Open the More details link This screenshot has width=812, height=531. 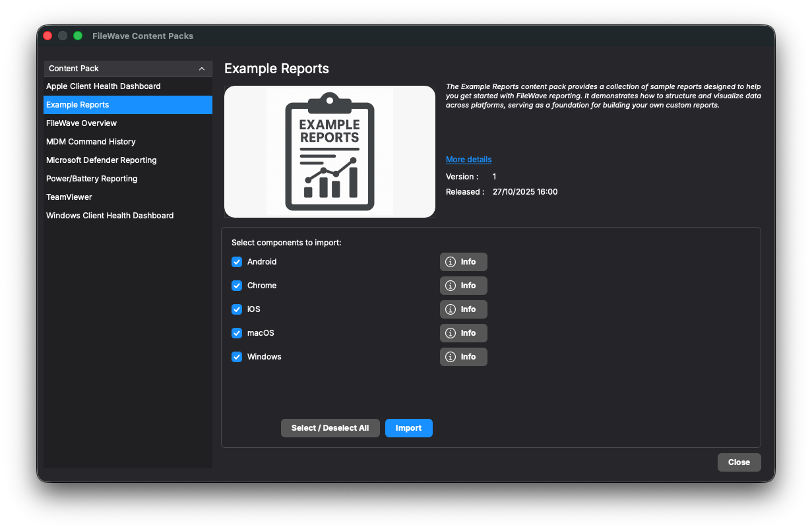coord(468,160)
